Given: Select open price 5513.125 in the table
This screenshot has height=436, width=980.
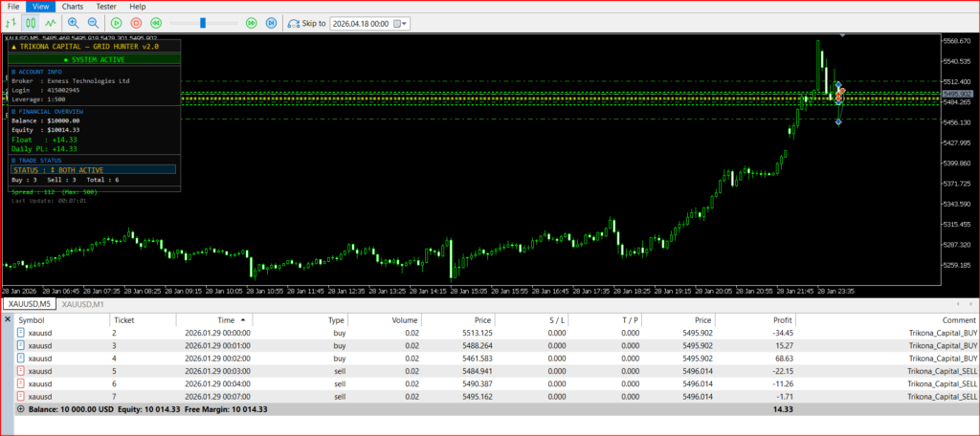Looking at the screenshot, I should coord(479,333).
